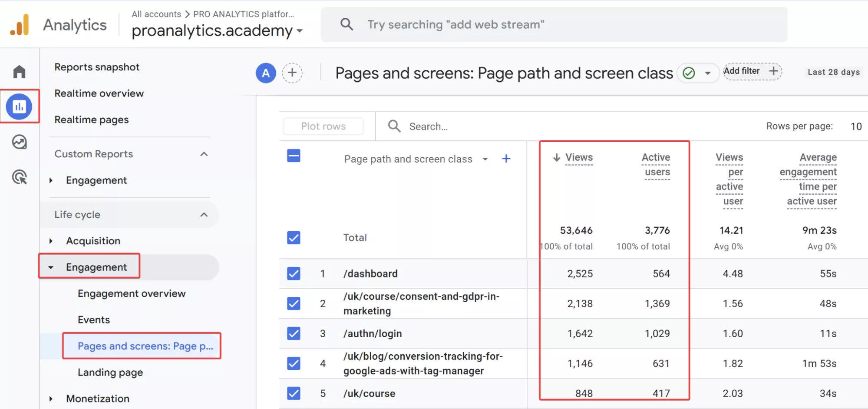Open the Events report
This screenshot has width=868, height=409.
94,320
